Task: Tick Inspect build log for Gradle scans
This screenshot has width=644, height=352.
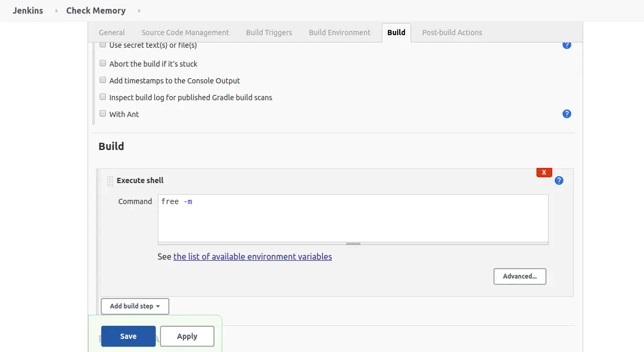Action: [103, 97]
